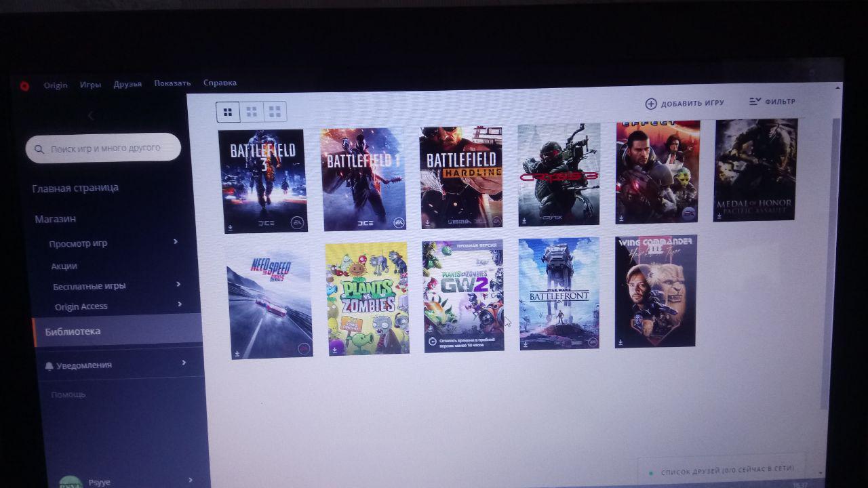Screen dimensions: 868x488
Task: Click the download icon on Mass Effect tile
Action: click(622, 218)
